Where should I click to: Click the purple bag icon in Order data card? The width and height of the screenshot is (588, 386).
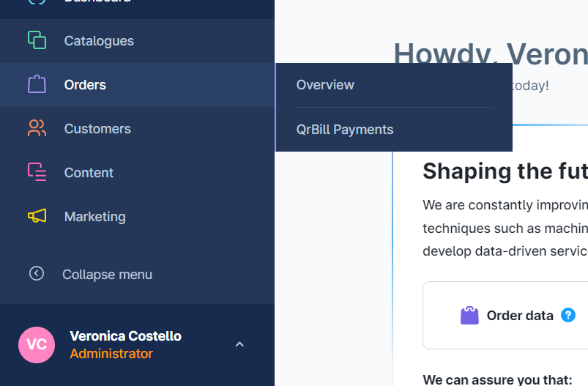(x=469, y=316)
